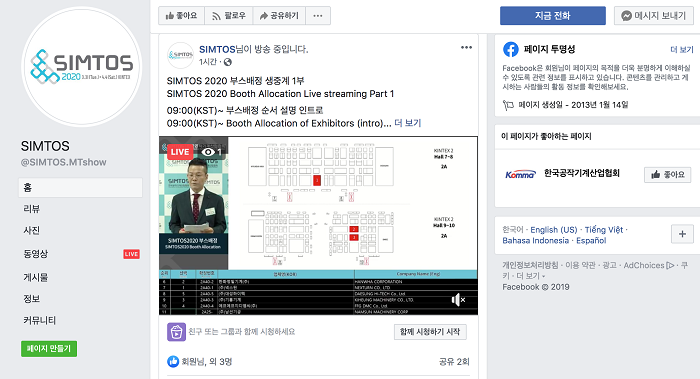Image resolution: width=700 pixels, height=379 pixels.
Task: Open the SIMTOS name link in post header
Action: pyautogui.click(x=217, y=49)
